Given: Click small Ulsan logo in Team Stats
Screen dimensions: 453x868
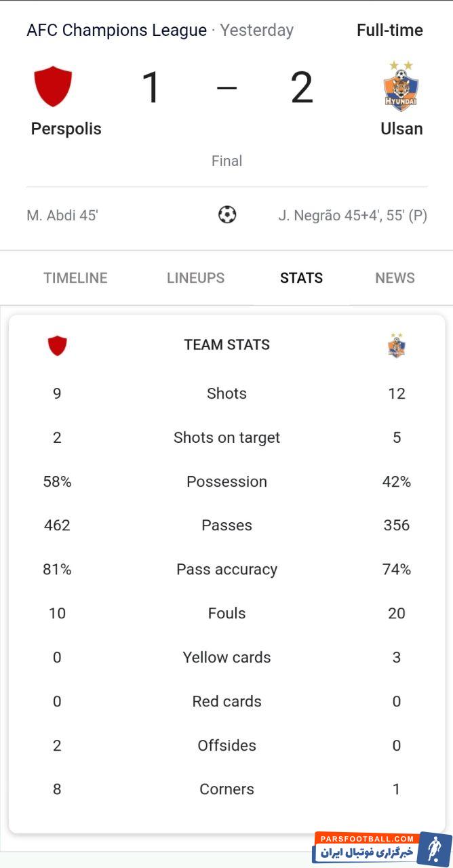Looking at the screenshot, I should coord(396,346).
